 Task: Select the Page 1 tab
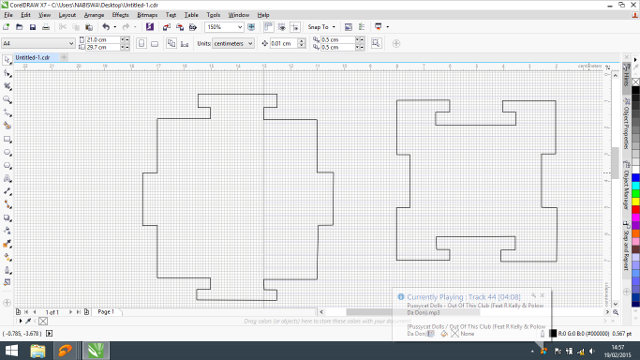click(106, 312)
